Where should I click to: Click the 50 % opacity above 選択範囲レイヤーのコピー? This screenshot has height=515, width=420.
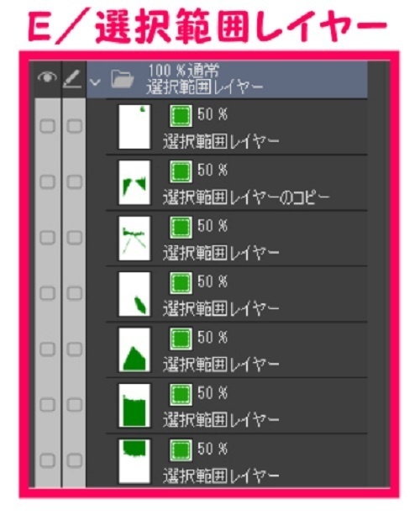[213, 171]
